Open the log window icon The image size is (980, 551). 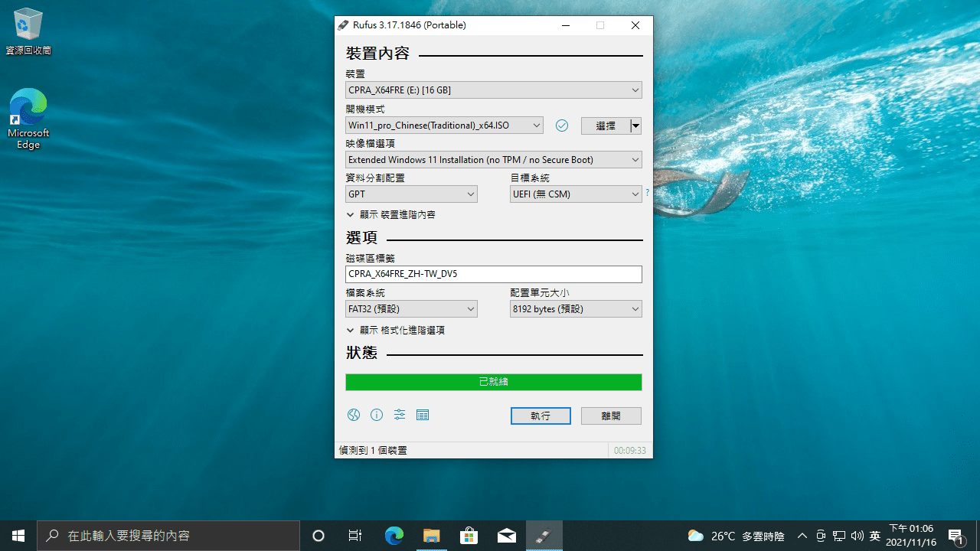coord(422,415)
